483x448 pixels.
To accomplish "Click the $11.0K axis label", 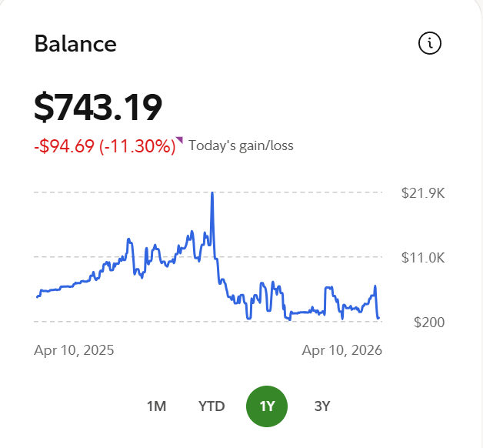I will tap(423, 257).
